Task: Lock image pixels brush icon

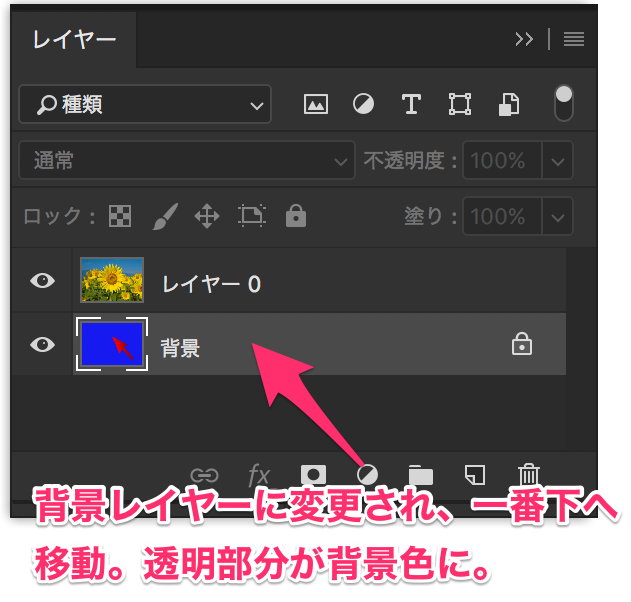Action: click(165, 216)
